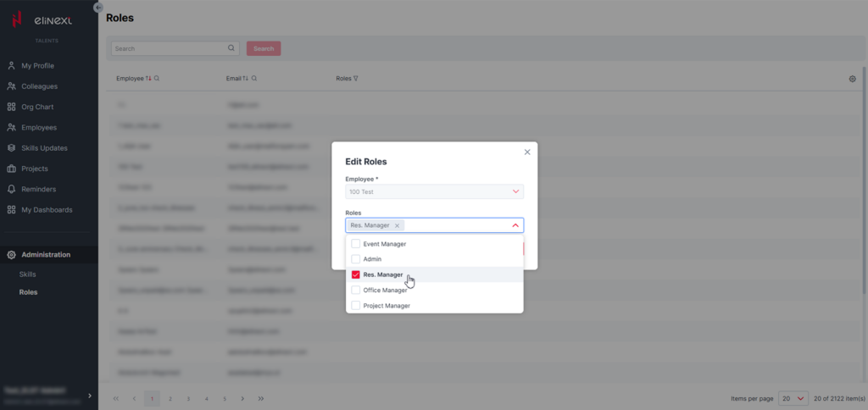Open the Roles column filter icon
868x410 pixels.
[x=355, y=79]
